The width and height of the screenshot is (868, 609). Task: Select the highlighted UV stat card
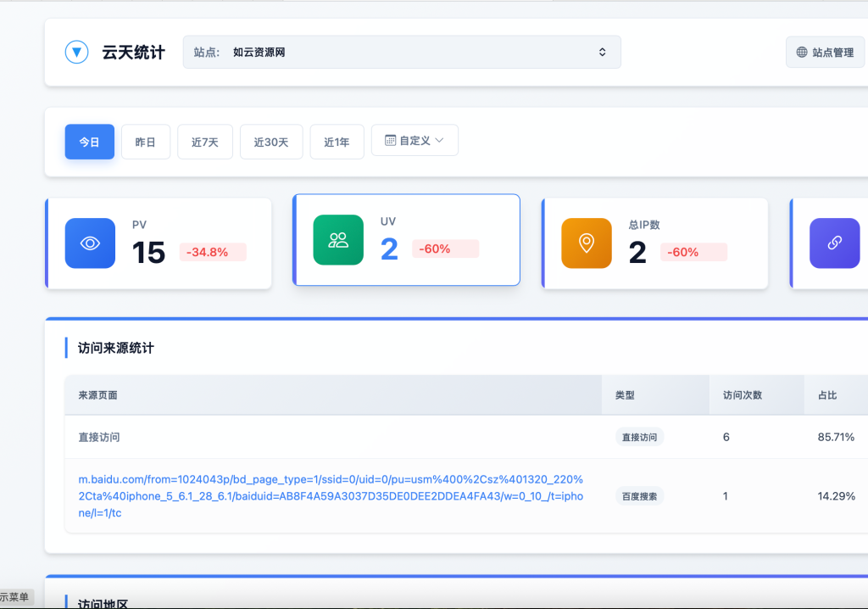(x=406, y=239)
